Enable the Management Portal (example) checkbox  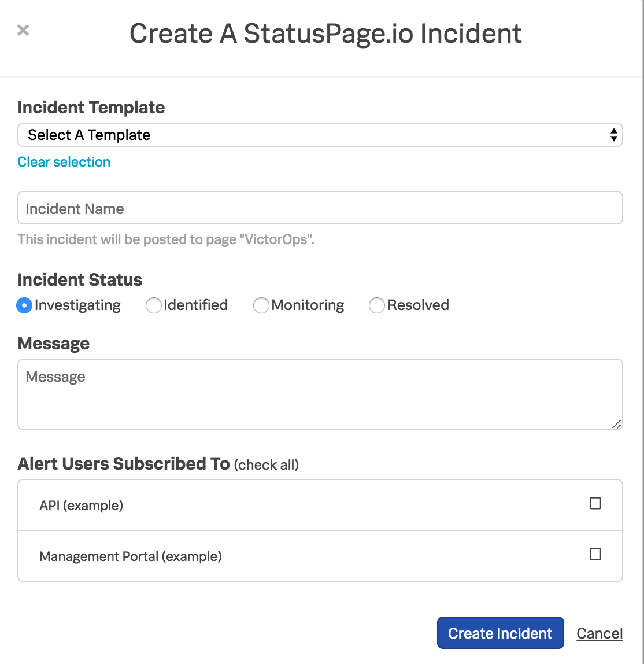tap(595, 554)
